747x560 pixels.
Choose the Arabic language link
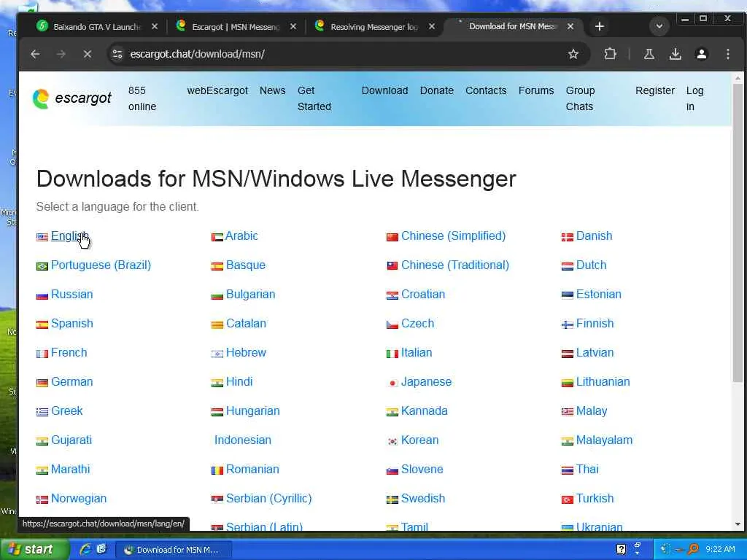(x=241, y=236)
